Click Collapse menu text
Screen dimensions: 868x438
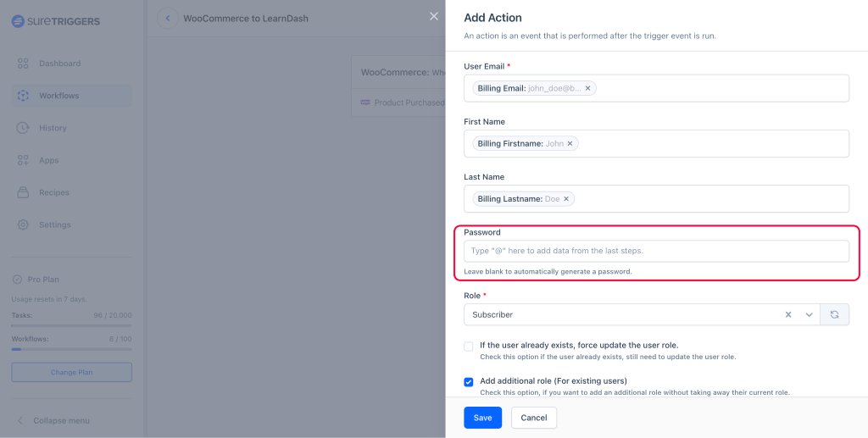tap(61, 421)
